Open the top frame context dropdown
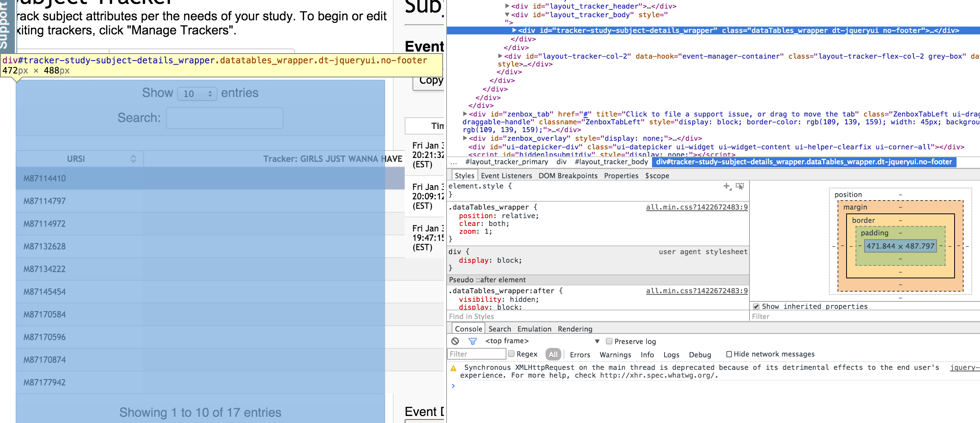980x423 pixels. pos(542,341)
